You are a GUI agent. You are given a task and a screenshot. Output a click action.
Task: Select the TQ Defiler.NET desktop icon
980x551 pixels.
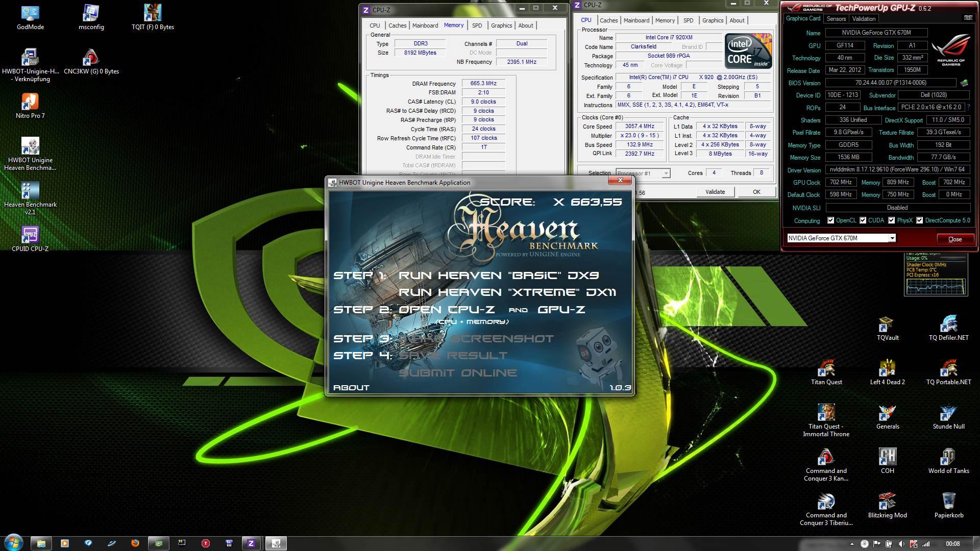pyautogui.click(x=948, y=328)
